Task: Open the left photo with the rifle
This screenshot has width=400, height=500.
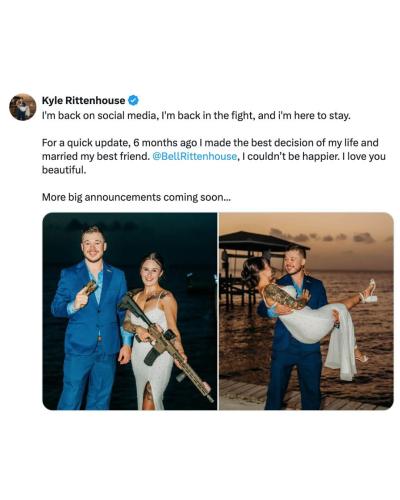Action: [130, 311]
